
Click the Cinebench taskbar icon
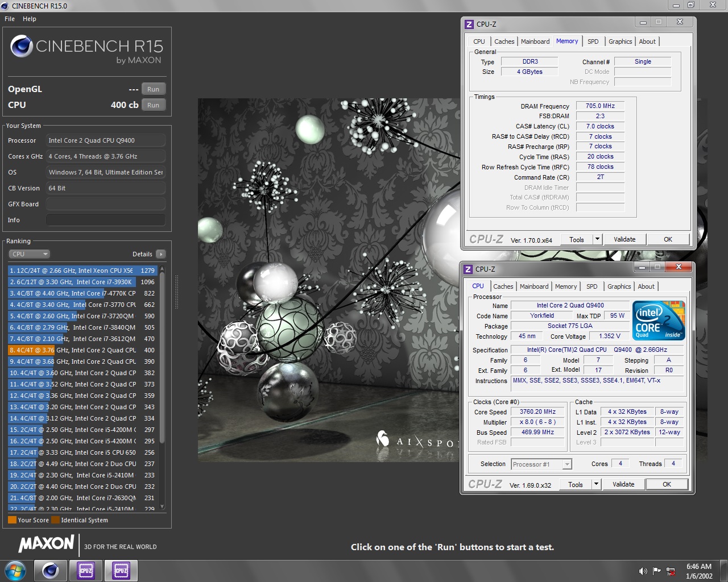(x=51, y=570)
